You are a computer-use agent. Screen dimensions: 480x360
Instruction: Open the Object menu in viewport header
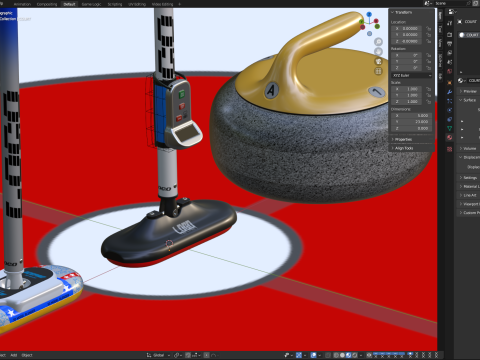27,355
